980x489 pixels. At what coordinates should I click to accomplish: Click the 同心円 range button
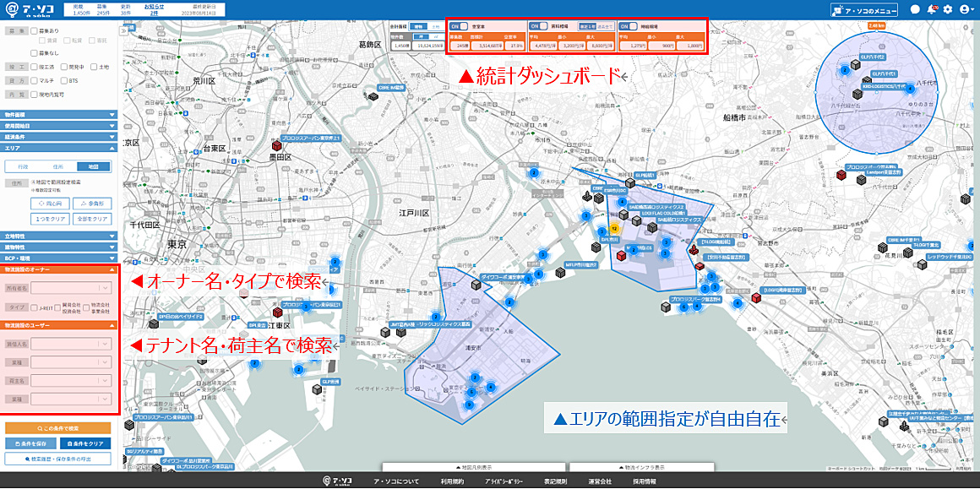click(x=49, y=204)
